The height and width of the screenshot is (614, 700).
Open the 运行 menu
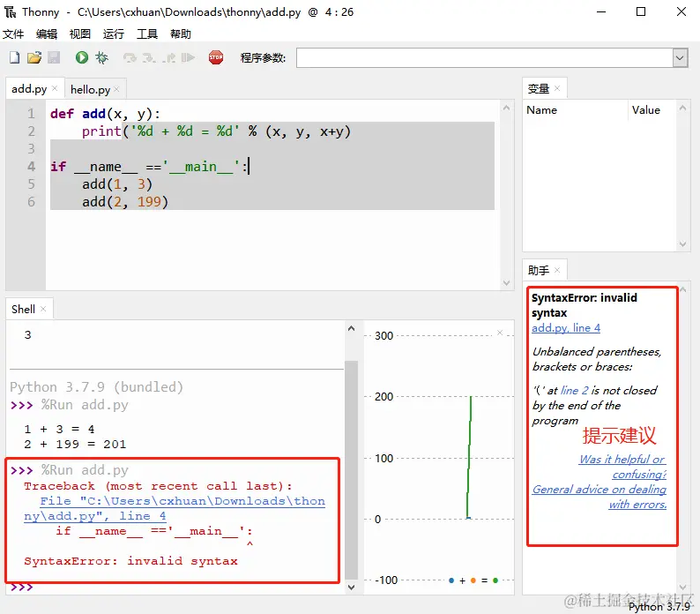(x=114, y=34)
